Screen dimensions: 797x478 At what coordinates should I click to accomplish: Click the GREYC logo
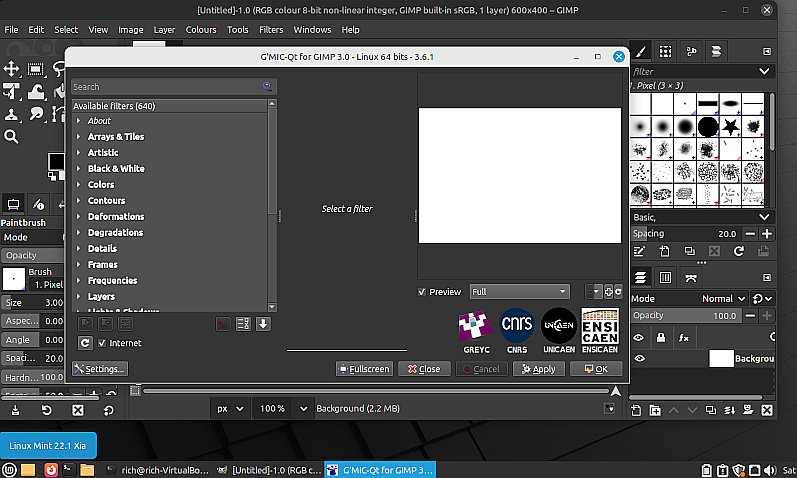[476, 331]
